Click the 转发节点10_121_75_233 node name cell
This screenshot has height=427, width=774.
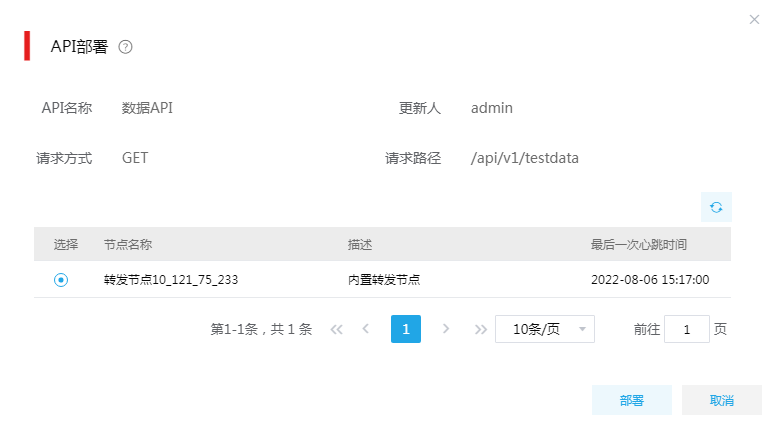click(171, 280)
